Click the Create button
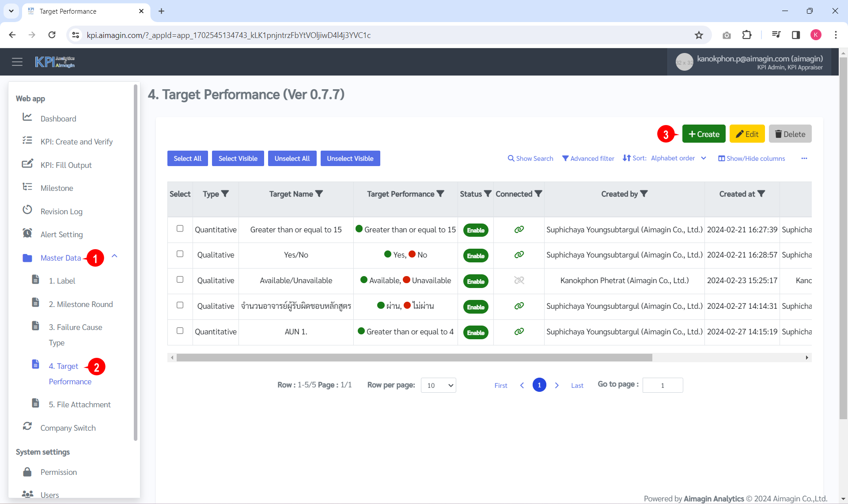 704,133
